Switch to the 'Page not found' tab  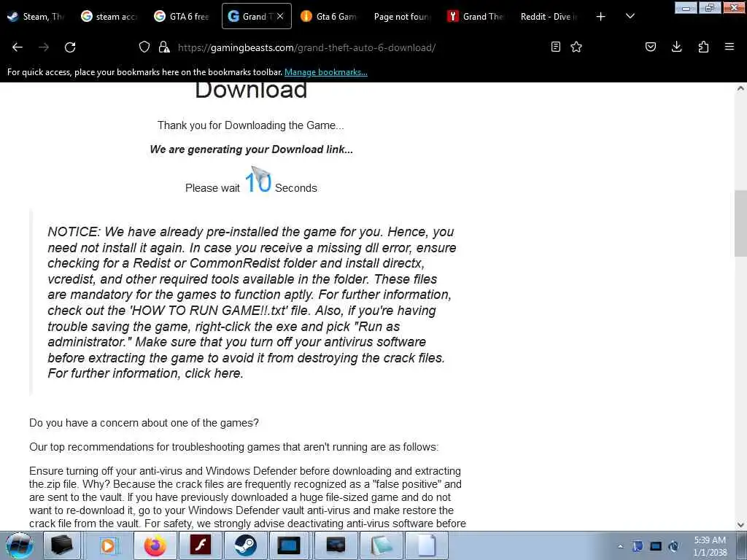click(x=402, y=16)
